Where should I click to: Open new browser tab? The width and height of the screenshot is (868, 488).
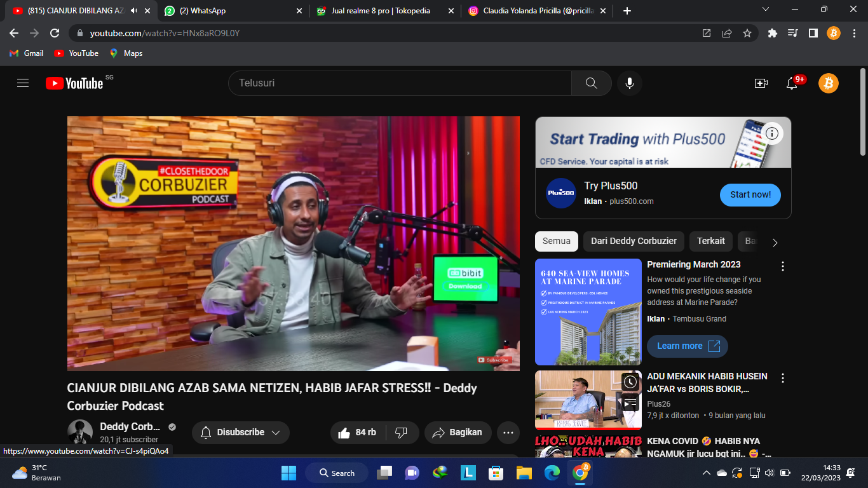pyautogui.click(x=627, y=11)
